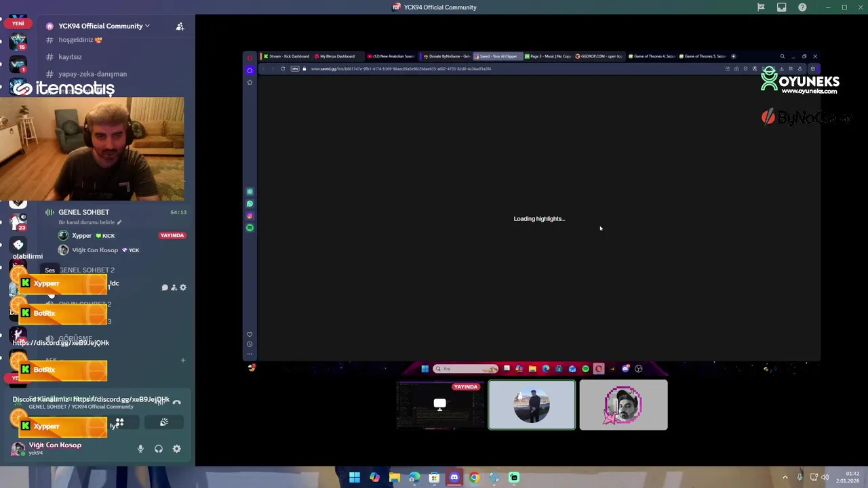
Task: Open Opera sidebar history clock icon
Action: click(250, 344)
